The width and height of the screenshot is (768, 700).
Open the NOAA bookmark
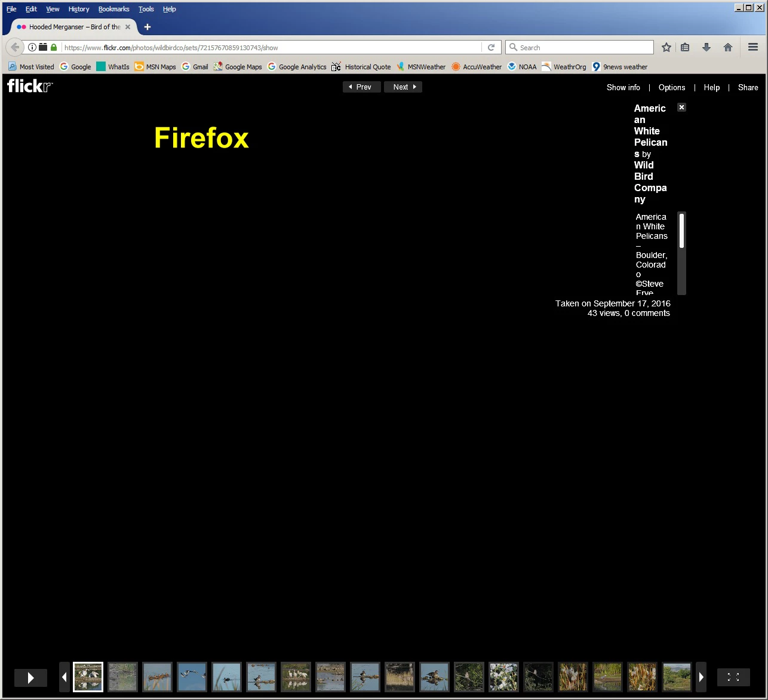pos(522,67)
